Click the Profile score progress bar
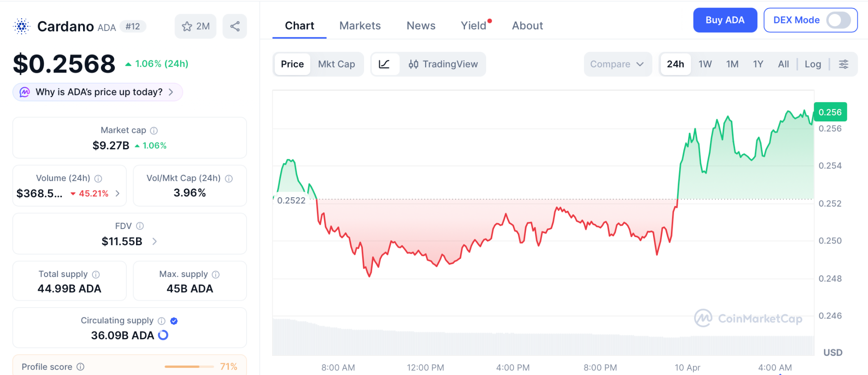The width and height of the screenshot is (868, 375). pos(189,367)
